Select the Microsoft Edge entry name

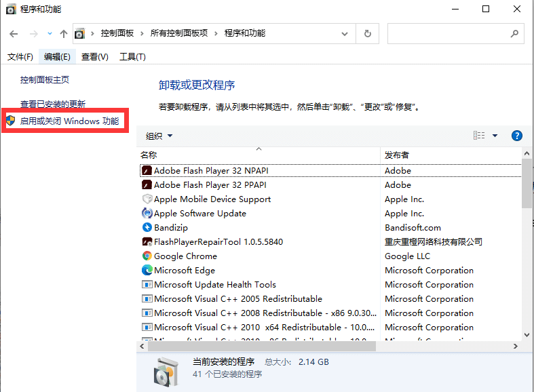tap(185, 271)
